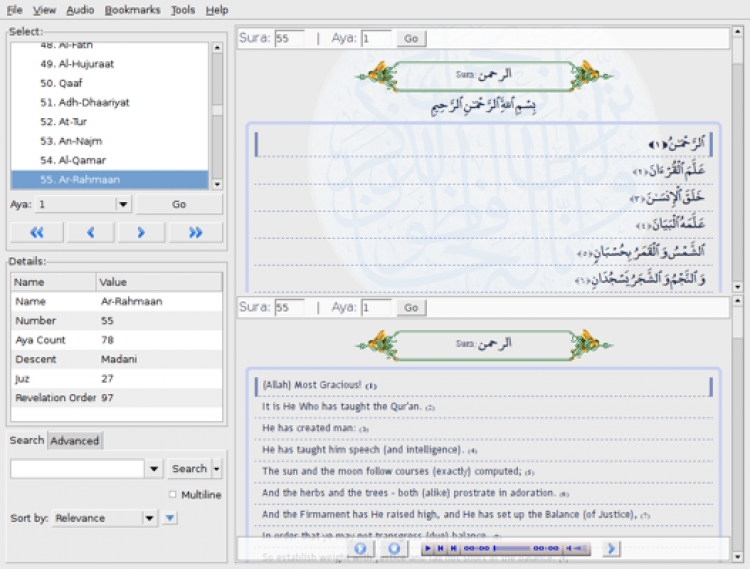Click the Name column header in Details
Screen dimensions: 750x569
(x=54, y=282)
